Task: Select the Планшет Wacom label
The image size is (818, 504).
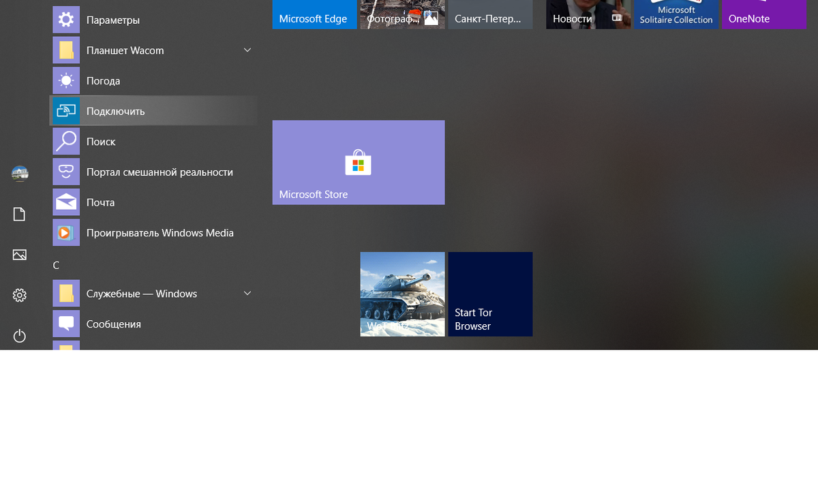Action: point(125,50)
